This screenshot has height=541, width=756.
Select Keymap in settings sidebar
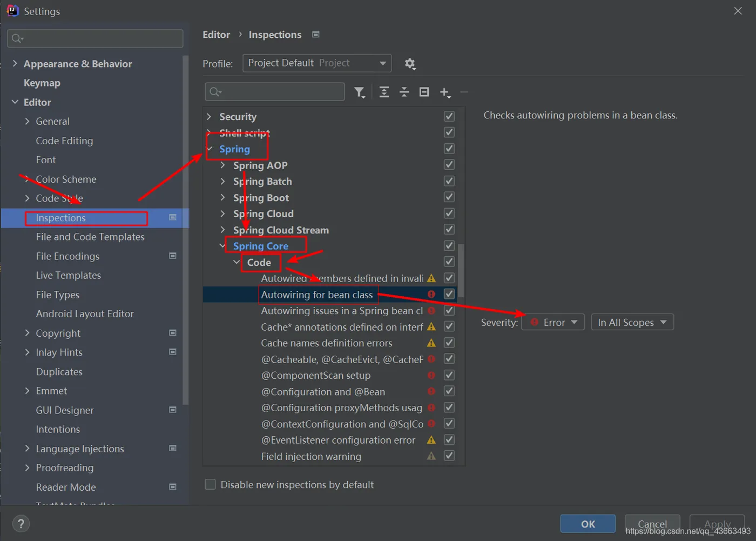42,83
